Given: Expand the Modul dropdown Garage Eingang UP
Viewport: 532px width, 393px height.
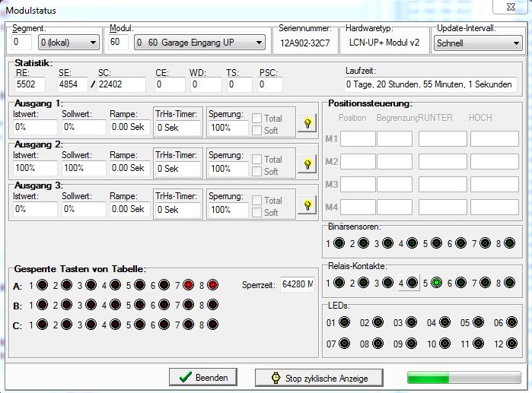Looking at the screenshot, I should [199, 43].
